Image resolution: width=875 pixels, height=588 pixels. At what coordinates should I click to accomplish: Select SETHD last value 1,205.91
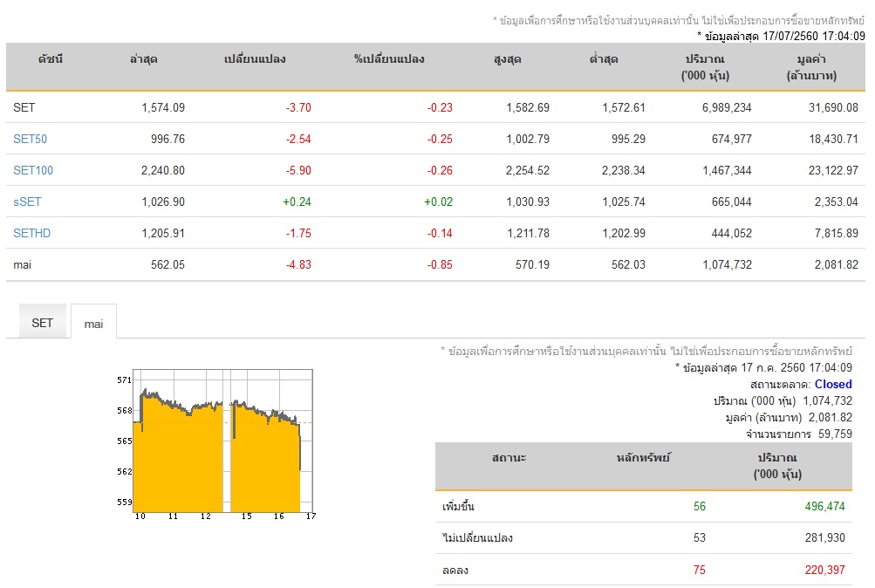pyautogui.click(x=163, y=233)
